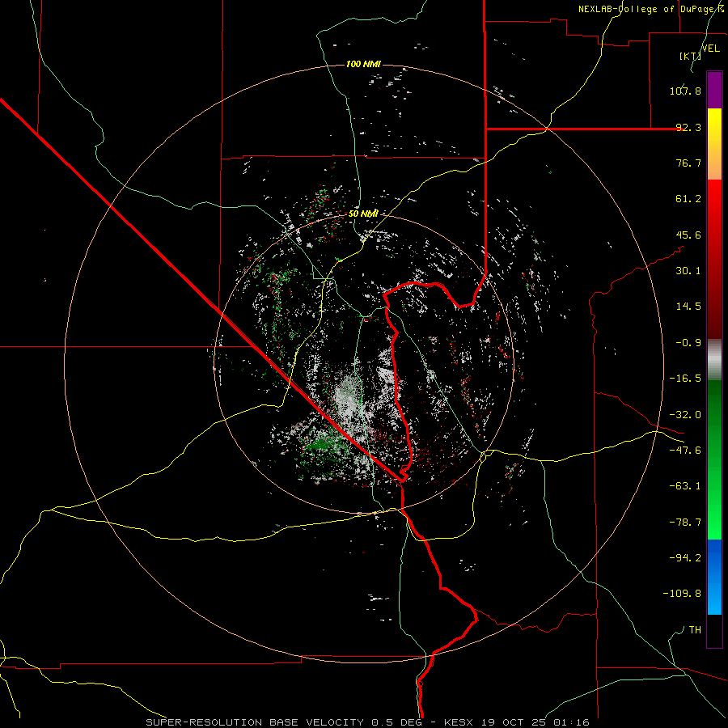Select the -16.5 scale value

tap(685, 379)
